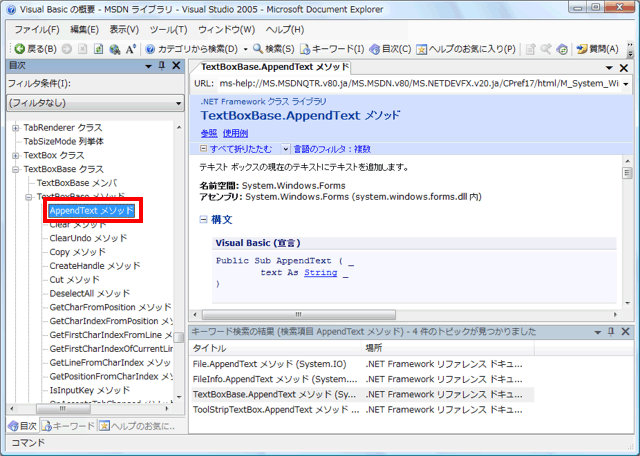Screen dimensions: 640x456
Task: Select TextBoxBase メンバ in the tree
Action: 77,183
